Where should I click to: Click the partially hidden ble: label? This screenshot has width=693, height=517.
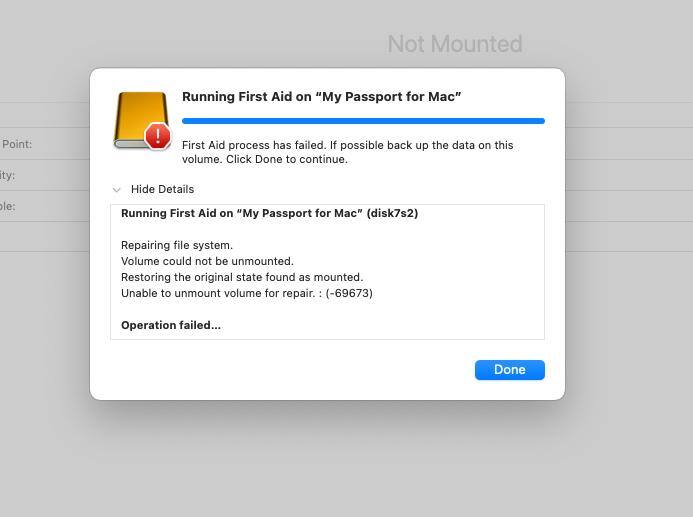[8, 206]
